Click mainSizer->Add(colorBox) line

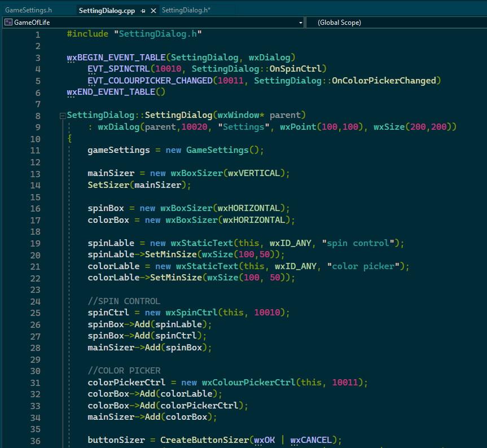point(152,417)
